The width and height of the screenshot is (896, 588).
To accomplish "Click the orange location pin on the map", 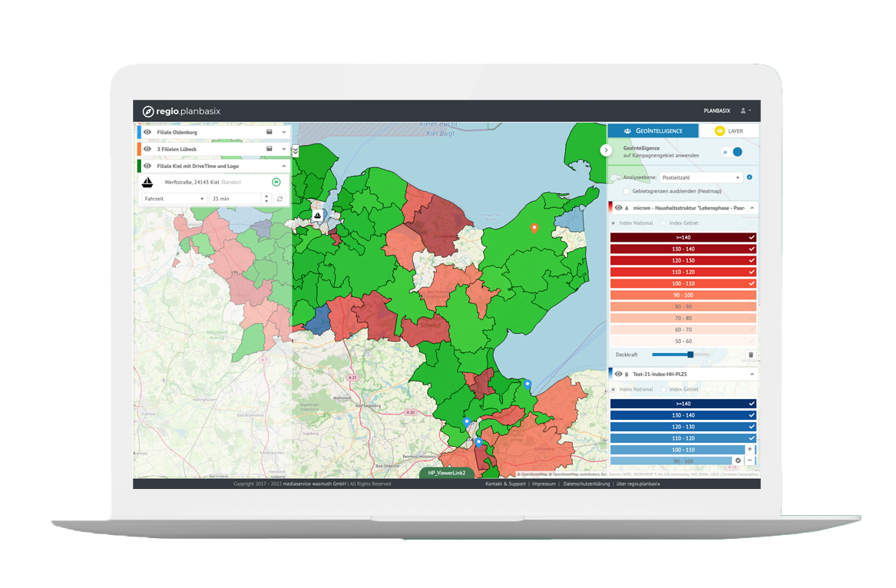I will (x=534, y=227).
